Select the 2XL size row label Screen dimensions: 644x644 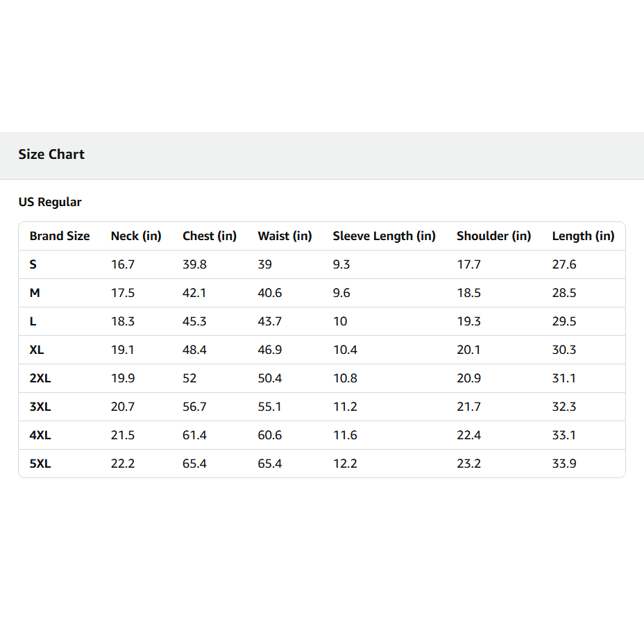(x=40, y=378)
